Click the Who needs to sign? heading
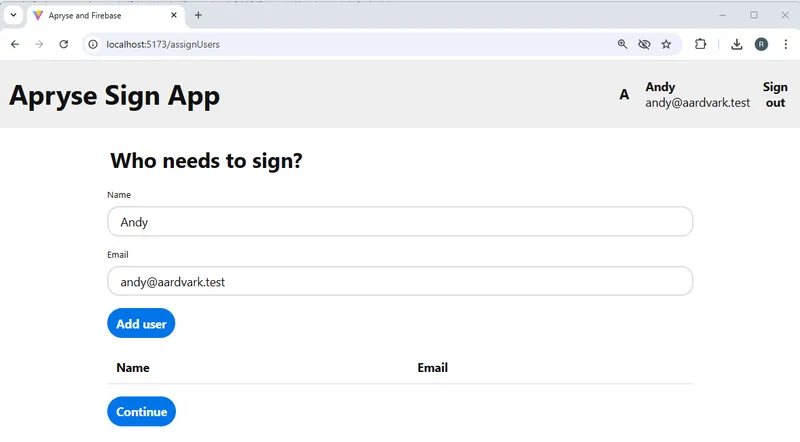800x442 pixels. [x=206, y=161]
